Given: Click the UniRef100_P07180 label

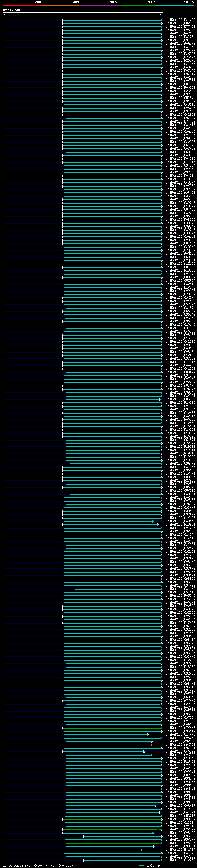Looking at the screenshot, I should 180,34.
